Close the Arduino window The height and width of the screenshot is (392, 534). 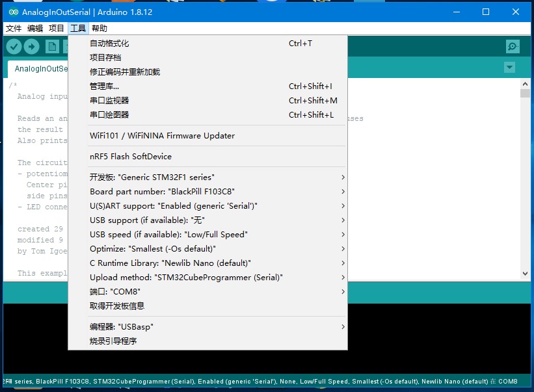click(x=516, y=12)
